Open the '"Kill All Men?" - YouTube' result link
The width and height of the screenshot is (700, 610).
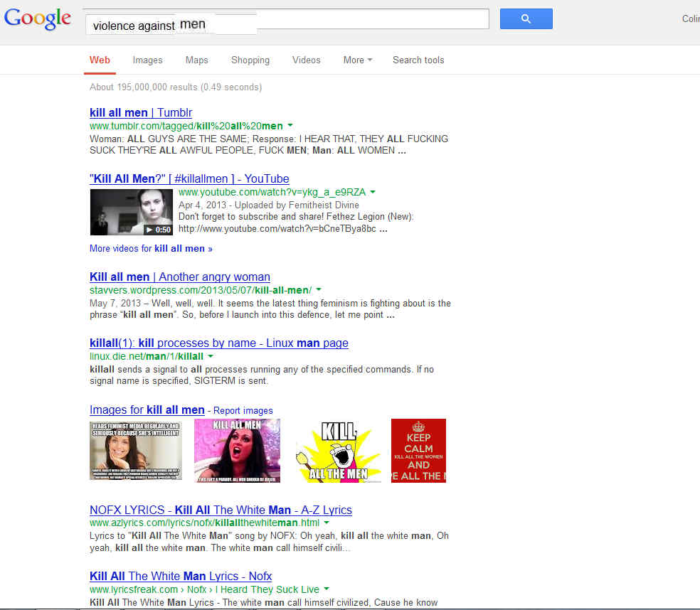(189, 178)
